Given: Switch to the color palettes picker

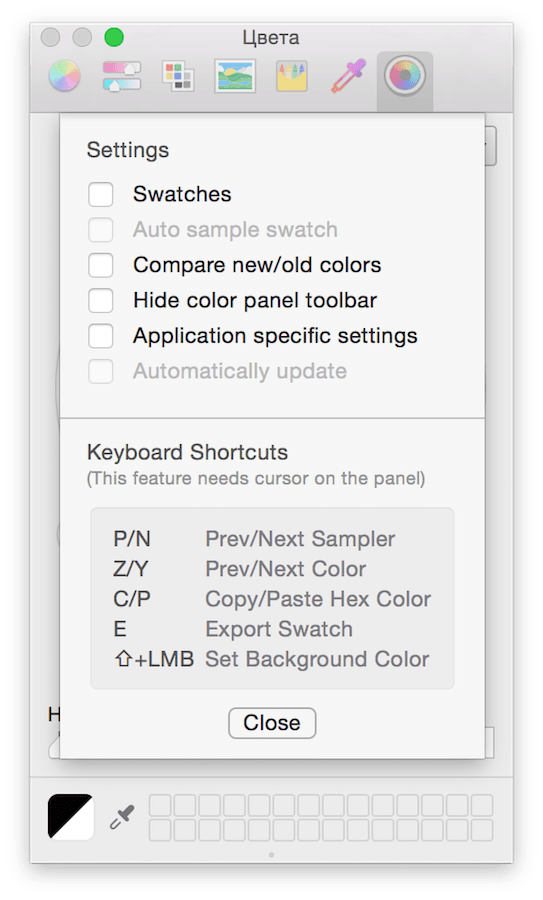Looking at the screenshot, I should pyautogui.click(x=178, y=76).
